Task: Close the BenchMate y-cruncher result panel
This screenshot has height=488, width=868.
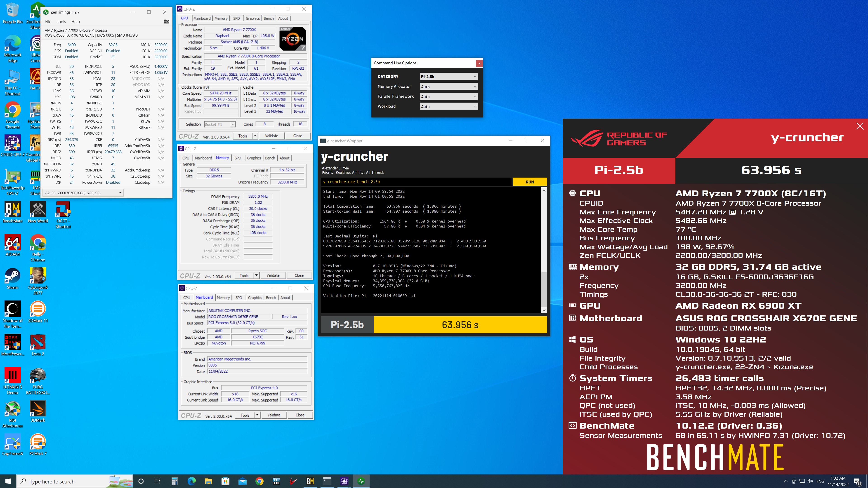Action: pyautogui.click(x=860, y=126)
